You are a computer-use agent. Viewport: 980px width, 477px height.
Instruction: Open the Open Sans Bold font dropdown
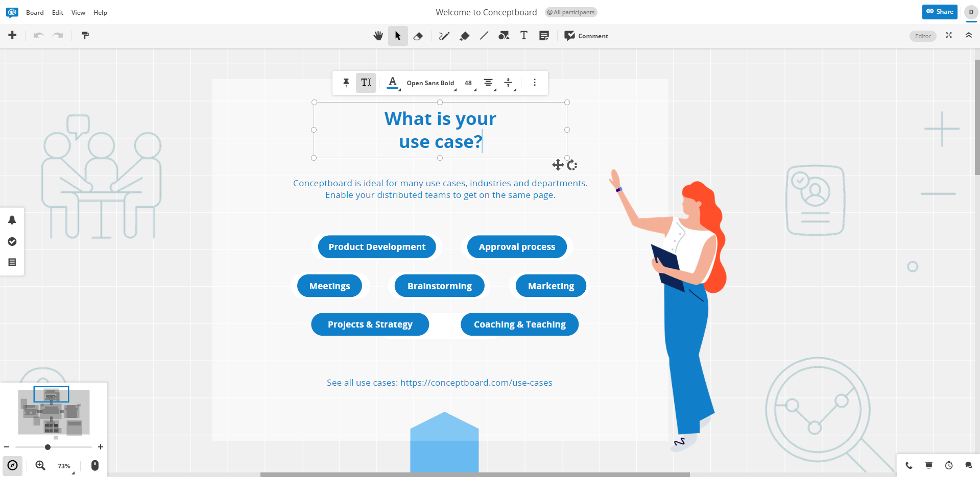(432, 83)
